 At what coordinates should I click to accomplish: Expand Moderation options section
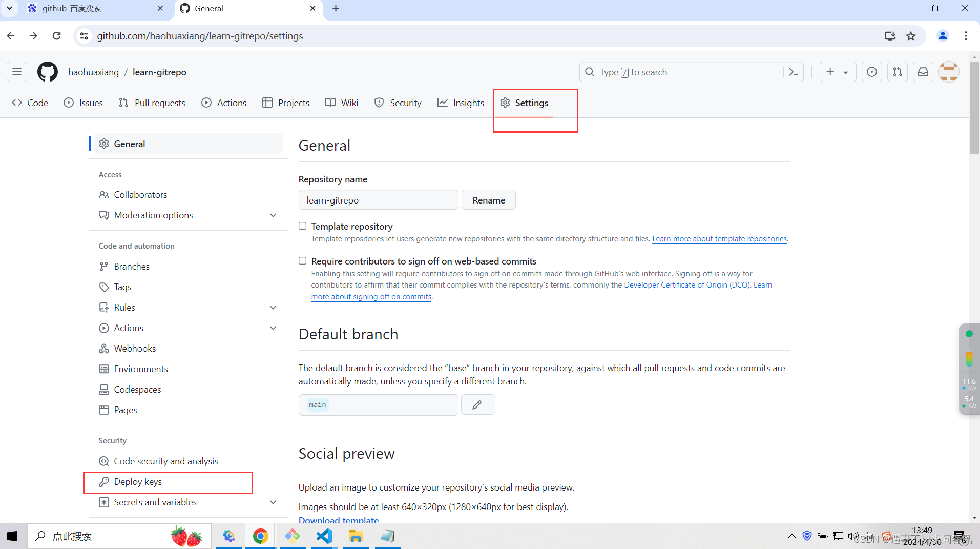(x=273, y=215)
